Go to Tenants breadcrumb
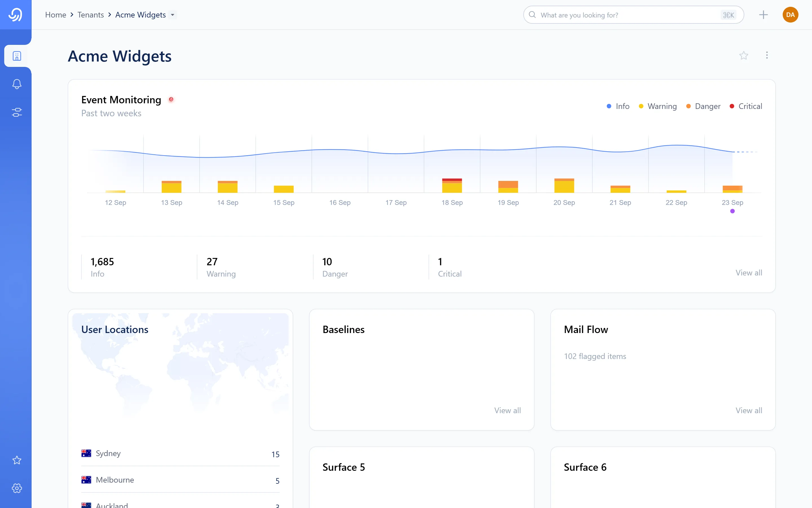812x508 pixels. tap(91, 15)
